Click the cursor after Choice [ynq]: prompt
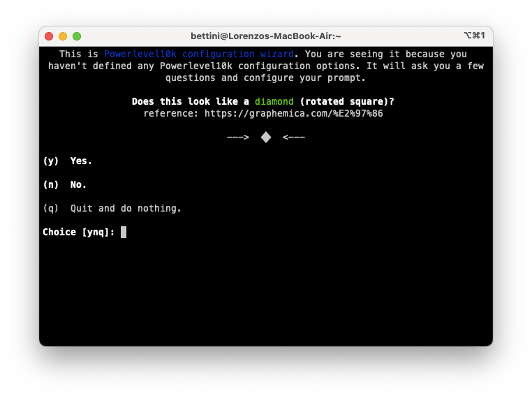 [x=124, y=232]
